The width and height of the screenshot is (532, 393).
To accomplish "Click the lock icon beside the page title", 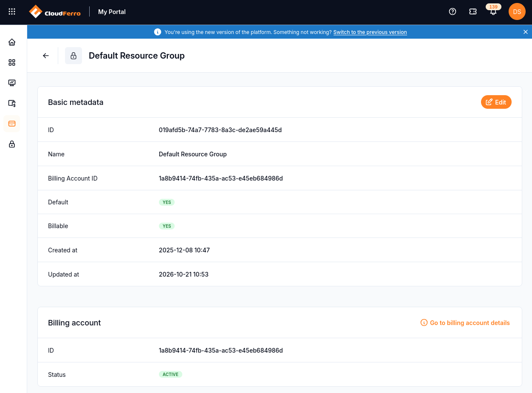I will (x=74, y=56).
